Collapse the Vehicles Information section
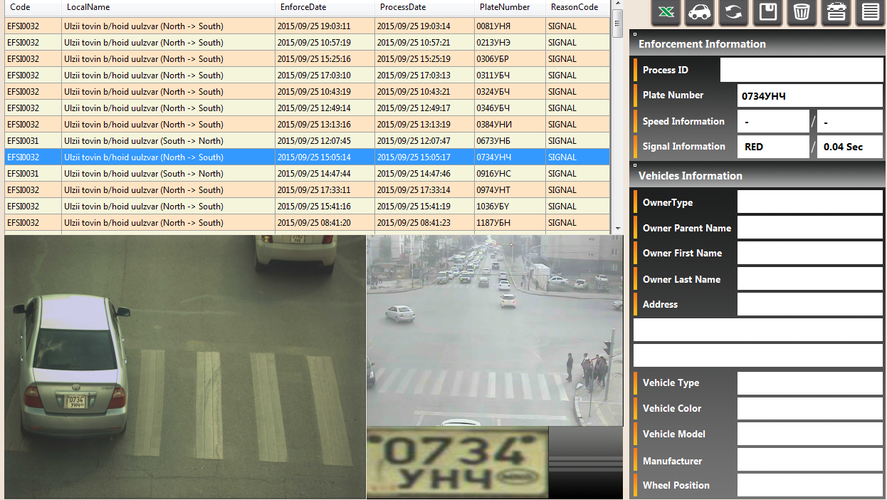This screenshot has height=500, width=887. [x=635, y=166]
